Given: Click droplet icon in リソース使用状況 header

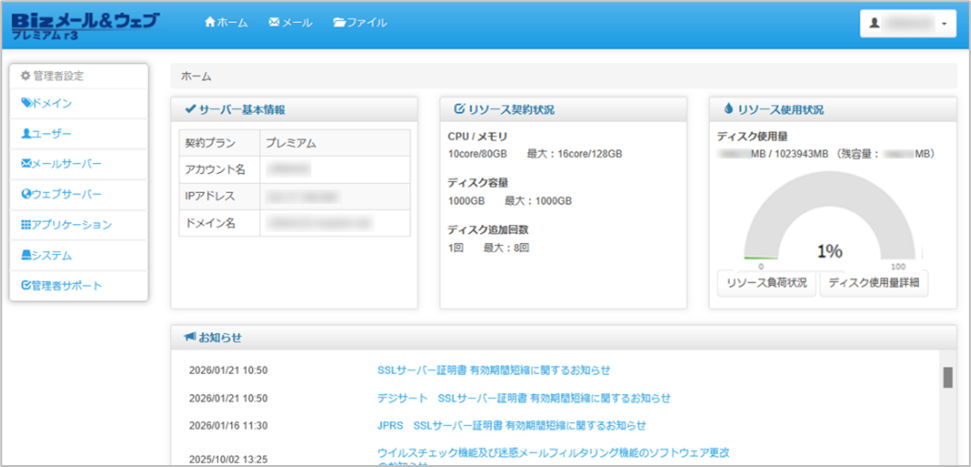Looking at the screenshot, I should click(x=728, y=110).
